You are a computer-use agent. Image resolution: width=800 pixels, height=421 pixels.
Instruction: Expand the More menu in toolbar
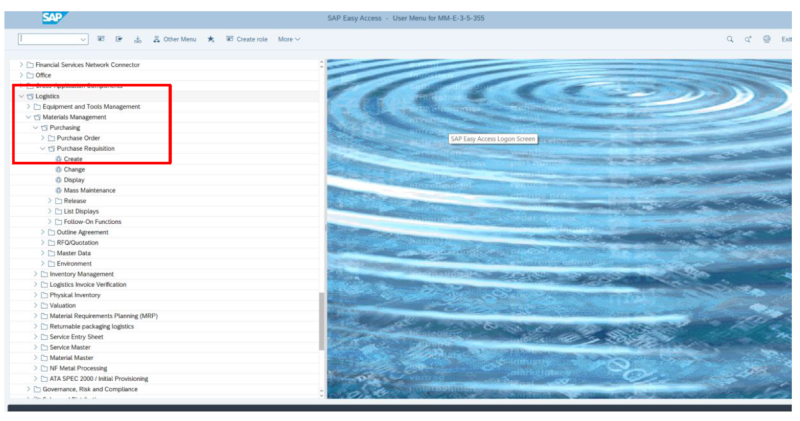[x=289, y=39]
